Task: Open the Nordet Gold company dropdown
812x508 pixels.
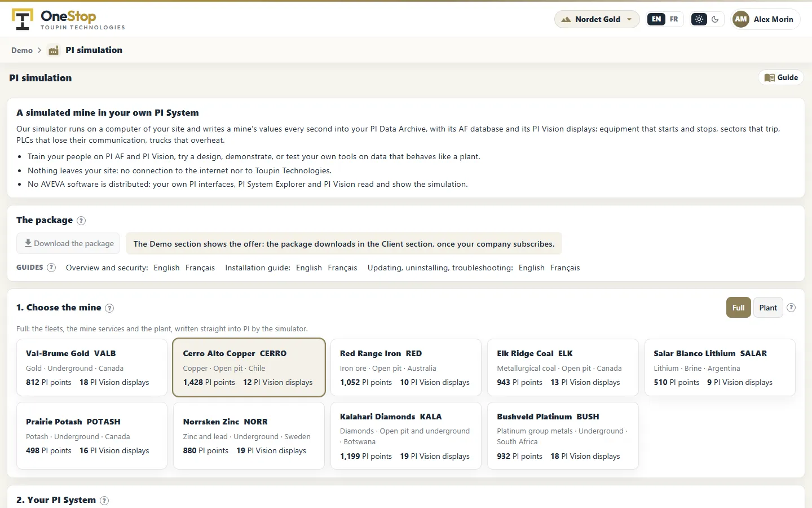Action: point(597,19)
